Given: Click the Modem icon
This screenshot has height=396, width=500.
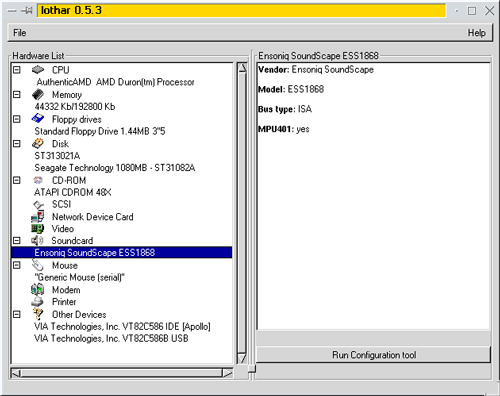Looking at the screenshot, I should click(37, 289).
